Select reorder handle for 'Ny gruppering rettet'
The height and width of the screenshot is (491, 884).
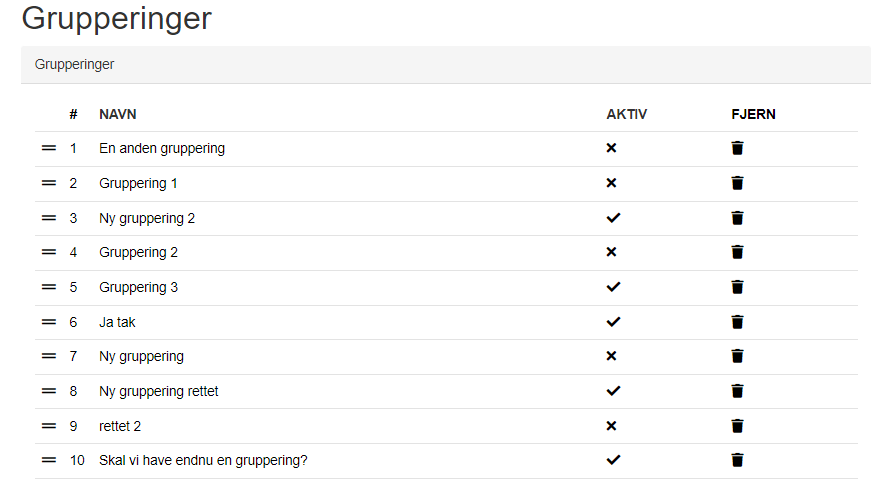(48, 391)
